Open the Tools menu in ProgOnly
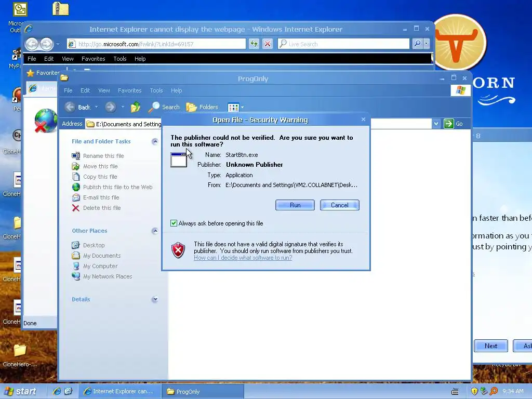The height and width of the screenshot is (399, 532). click(156, 90)
